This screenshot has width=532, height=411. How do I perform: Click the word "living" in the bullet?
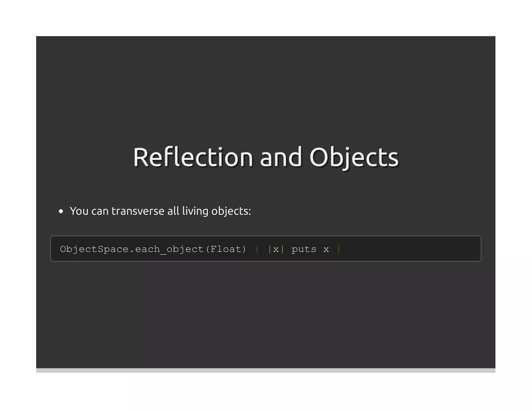(195, 211)
